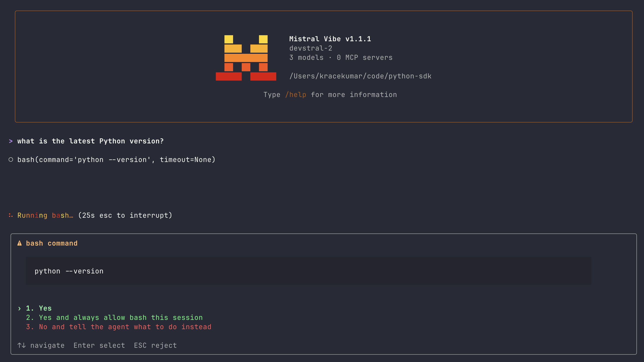Click the bash command panel header
This screenshot has height=362, width=644.
pos(52,243)
